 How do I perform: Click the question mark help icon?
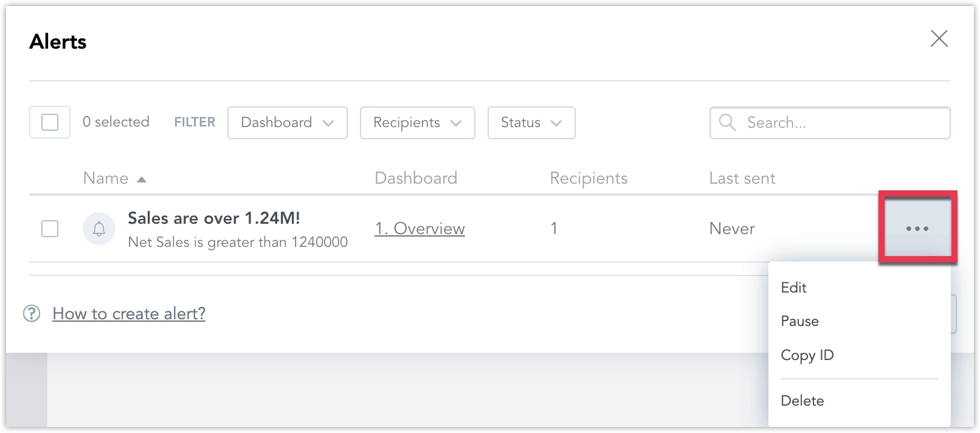(32, 314)
